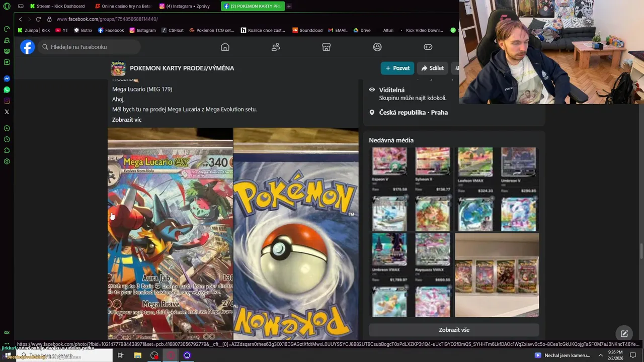Open the Pokémon TCG set bookmark
The height and width of the screenshot is (362, 644).
click(212, 30)
